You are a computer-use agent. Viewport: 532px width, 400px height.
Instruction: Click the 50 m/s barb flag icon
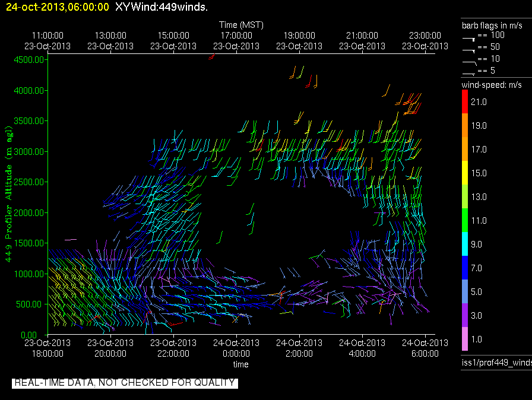tap(469, 50)
